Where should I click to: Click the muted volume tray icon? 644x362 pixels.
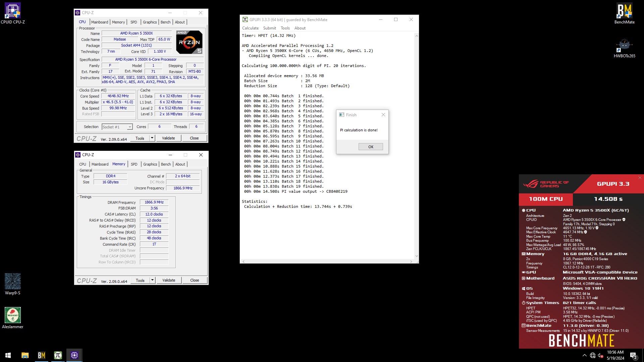[601, 355]
